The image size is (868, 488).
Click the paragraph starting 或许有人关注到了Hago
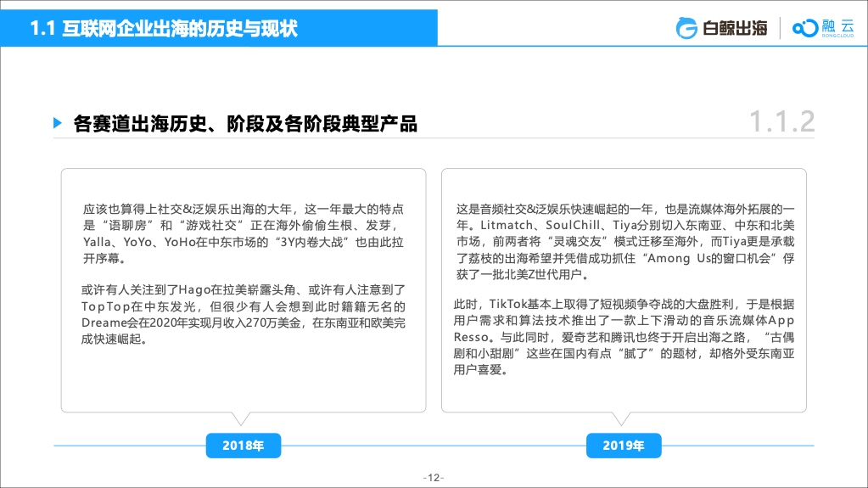[243, 315]
